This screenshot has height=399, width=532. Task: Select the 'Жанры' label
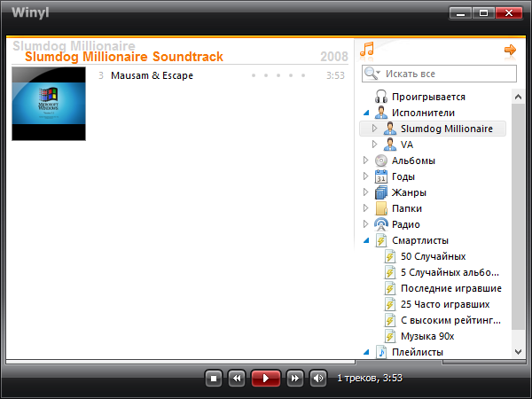(409, 192)
